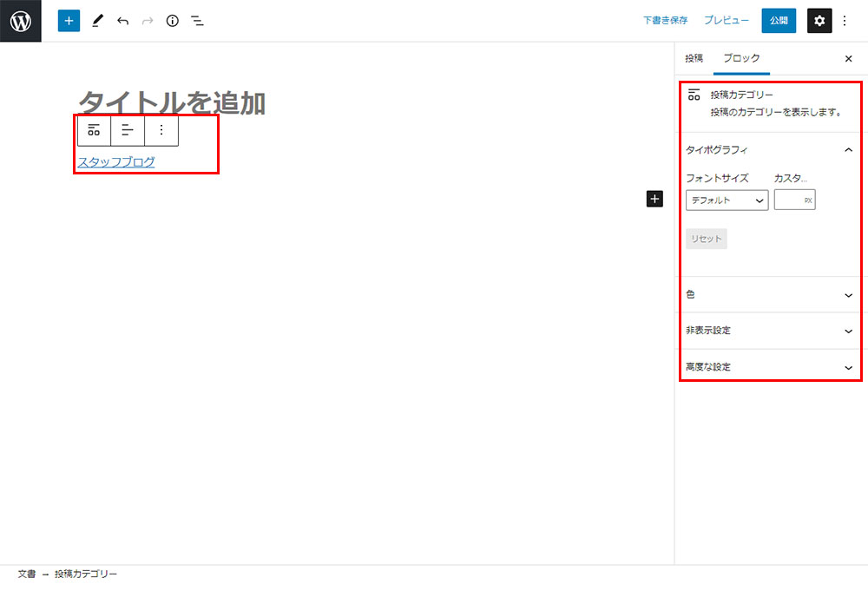The height and width of the screenshot is (604, 868).
Task: Open the フォントサイズ dropdown
Action: point(727,200)
